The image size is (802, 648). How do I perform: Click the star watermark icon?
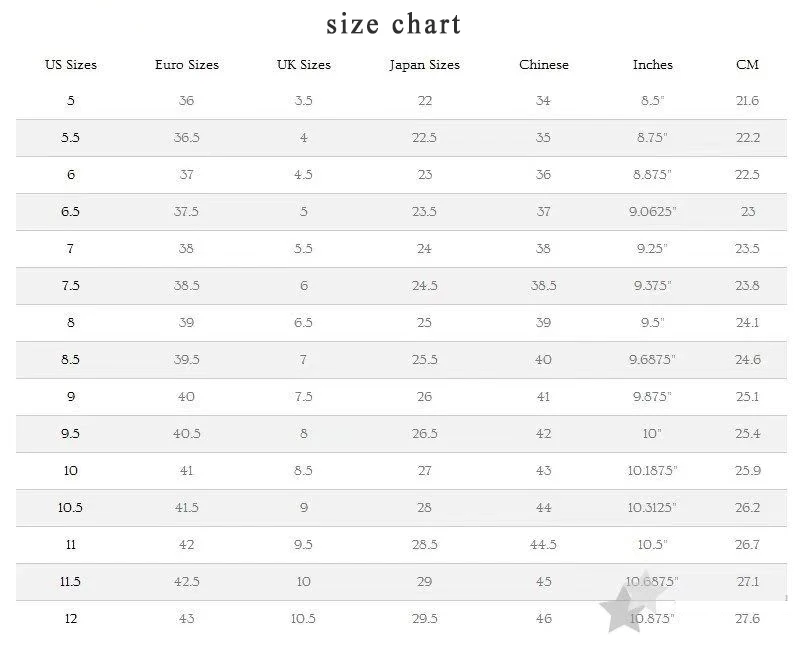(619, 604)
